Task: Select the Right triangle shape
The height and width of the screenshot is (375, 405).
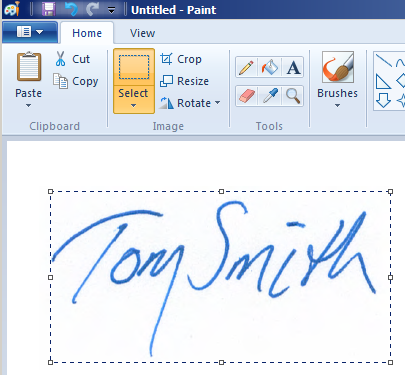Action: (x=383, y=81)
